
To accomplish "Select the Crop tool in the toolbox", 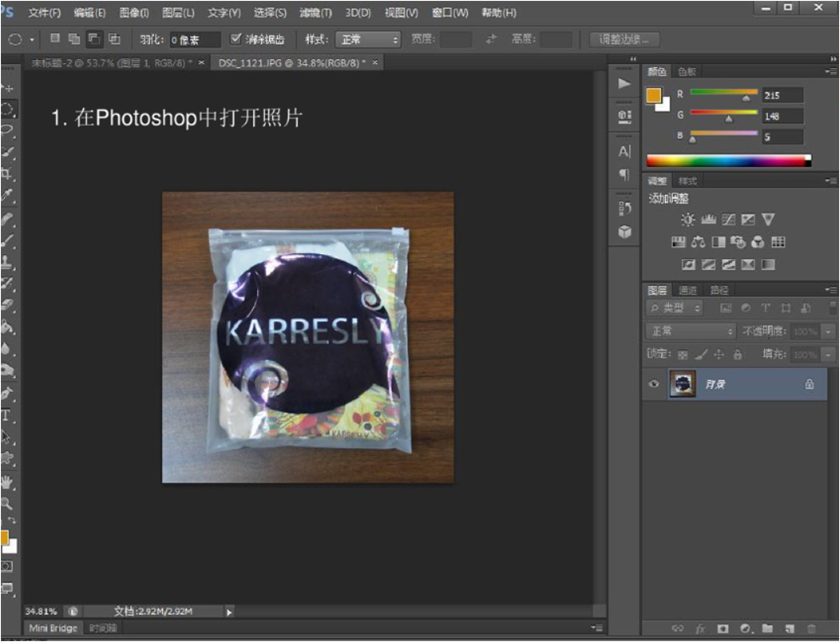I will point(6,173).
